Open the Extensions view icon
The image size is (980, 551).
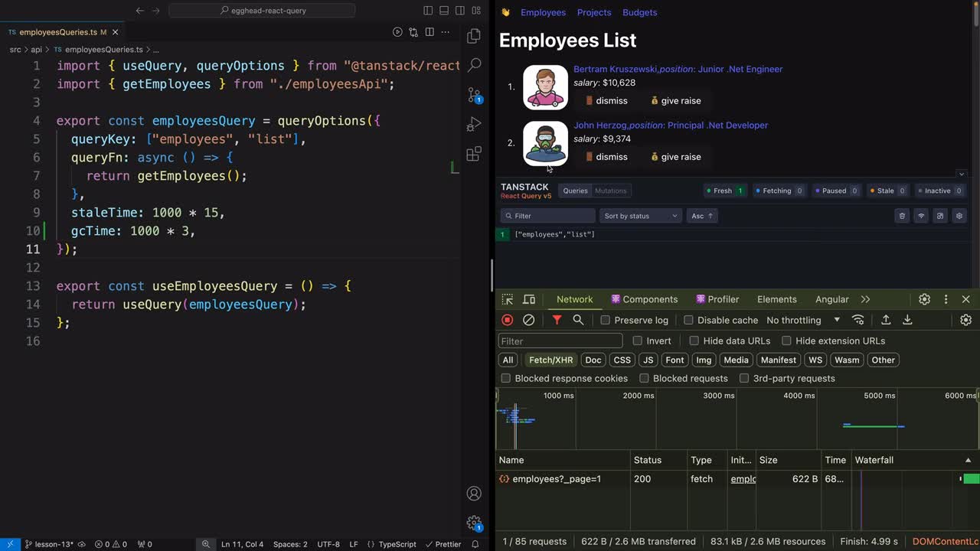[x=474, y=154]
